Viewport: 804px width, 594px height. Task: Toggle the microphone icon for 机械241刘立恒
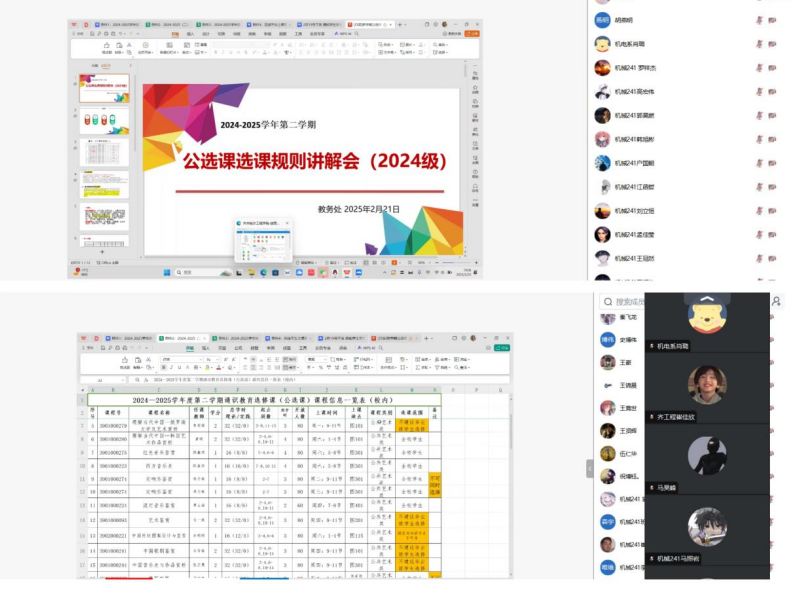click(x=759, y=211)
